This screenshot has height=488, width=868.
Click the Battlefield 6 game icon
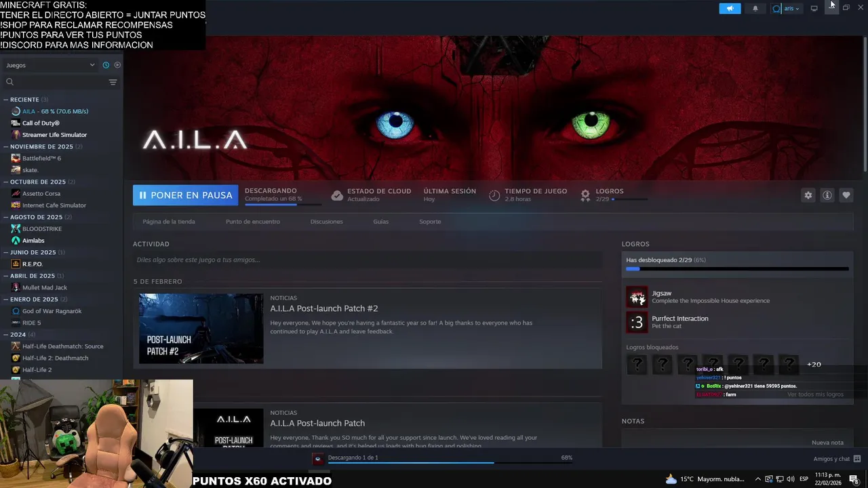coord(16,158)
